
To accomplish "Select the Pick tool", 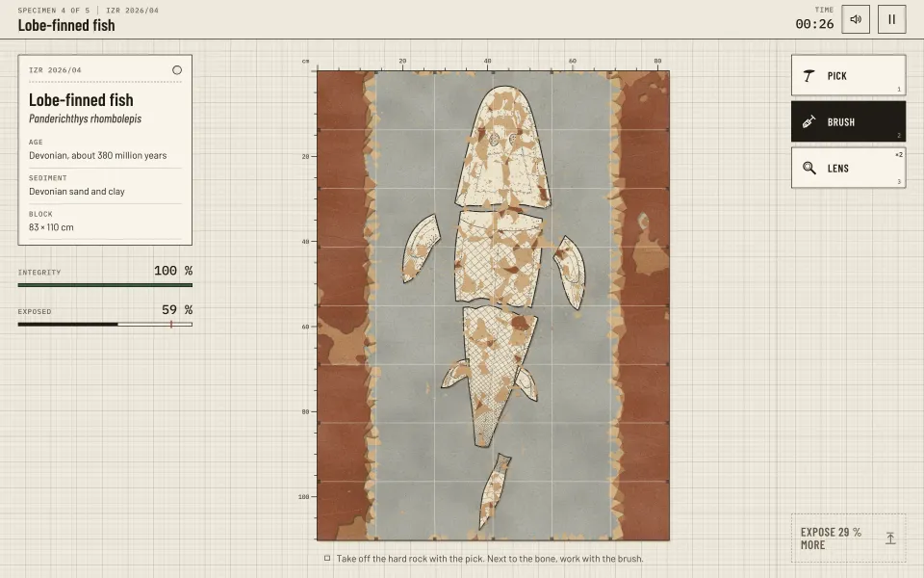I will (x=848, y=75).
